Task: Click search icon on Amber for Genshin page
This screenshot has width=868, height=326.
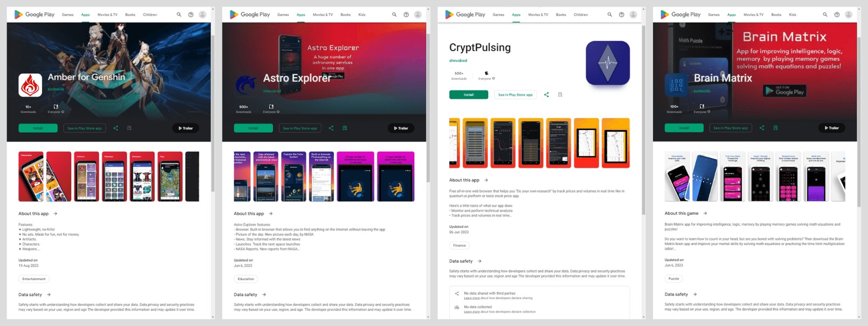Action: (x=179, y=15)
